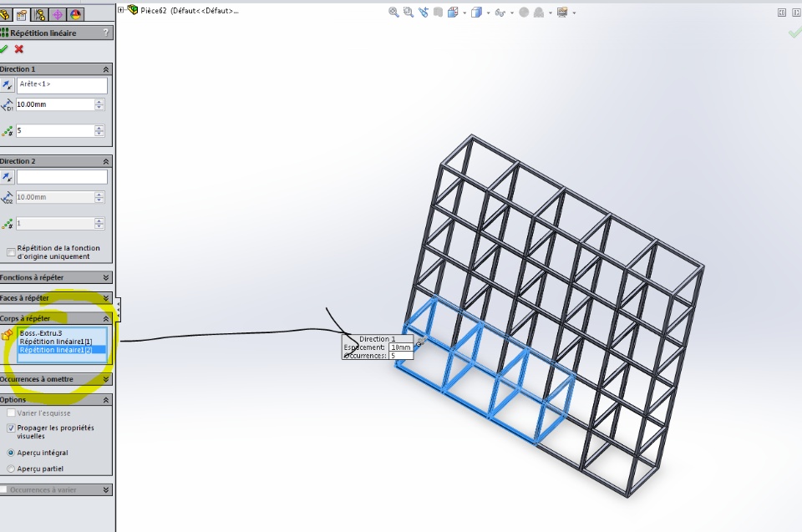
Task: Click the confirmation corner green checkmark
Action: [794, 33]
